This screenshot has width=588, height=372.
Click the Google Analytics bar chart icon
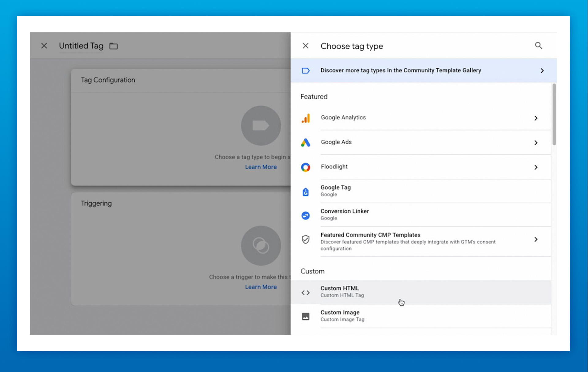tap(306, 118)
